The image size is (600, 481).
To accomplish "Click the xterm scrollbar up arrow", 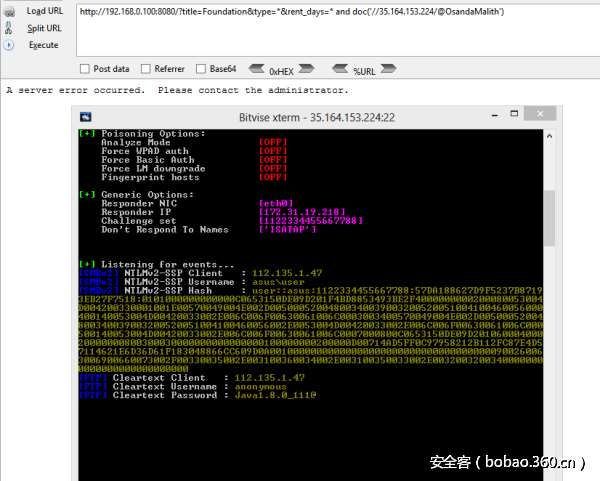I will (x=547, y=136).
